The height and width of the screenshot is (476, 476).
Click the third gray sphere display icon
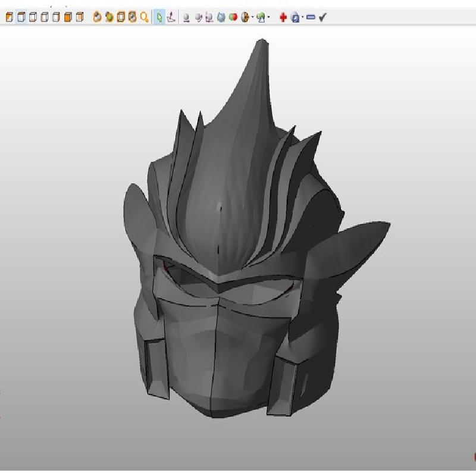coord(209,18)
